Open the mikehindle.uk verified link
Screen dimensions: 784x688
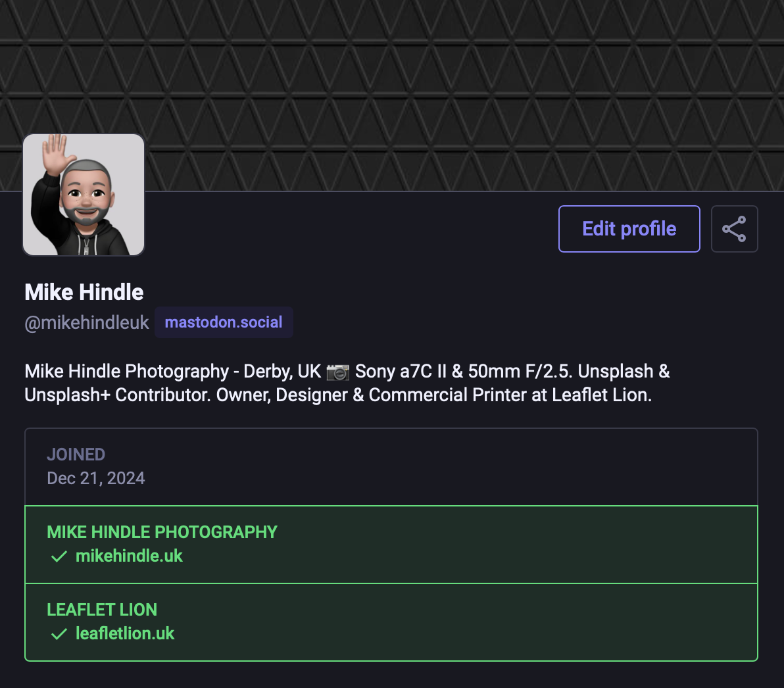pos(129,556)
